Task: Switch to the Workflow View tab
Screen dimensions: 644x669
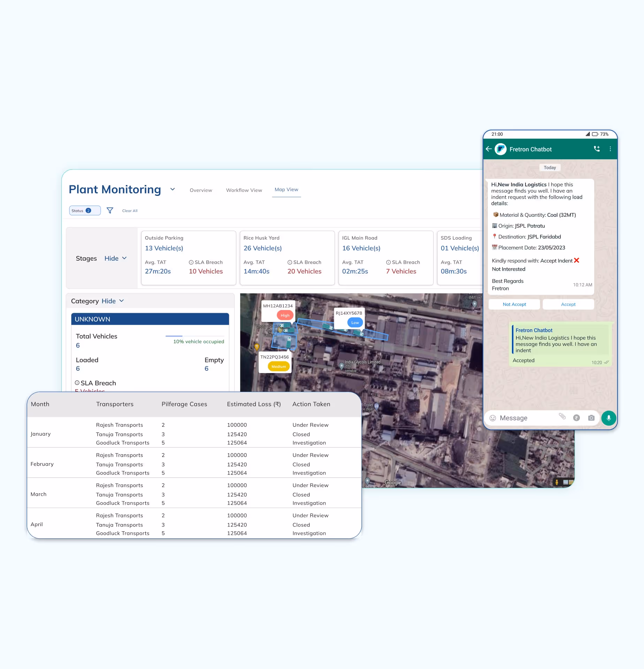Action: 244,190
